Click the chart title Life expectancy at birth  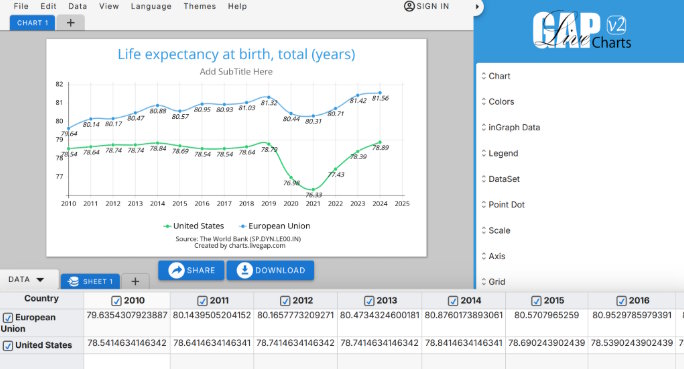click(x=236, y=54)
